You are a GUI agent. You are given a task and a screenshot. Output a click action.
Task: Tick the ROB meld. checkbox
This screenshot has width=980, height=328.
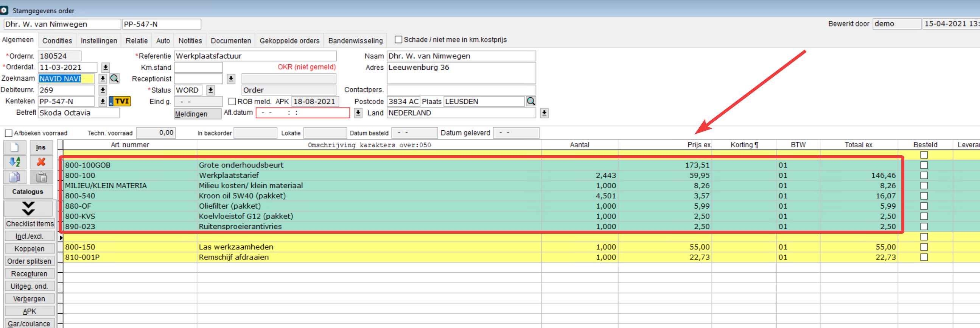[232, 102]
